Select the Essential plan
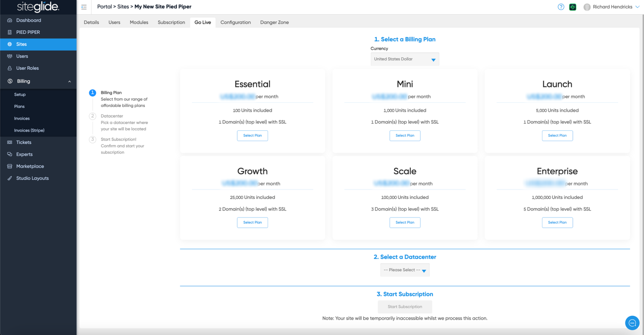 click(252, 136)
